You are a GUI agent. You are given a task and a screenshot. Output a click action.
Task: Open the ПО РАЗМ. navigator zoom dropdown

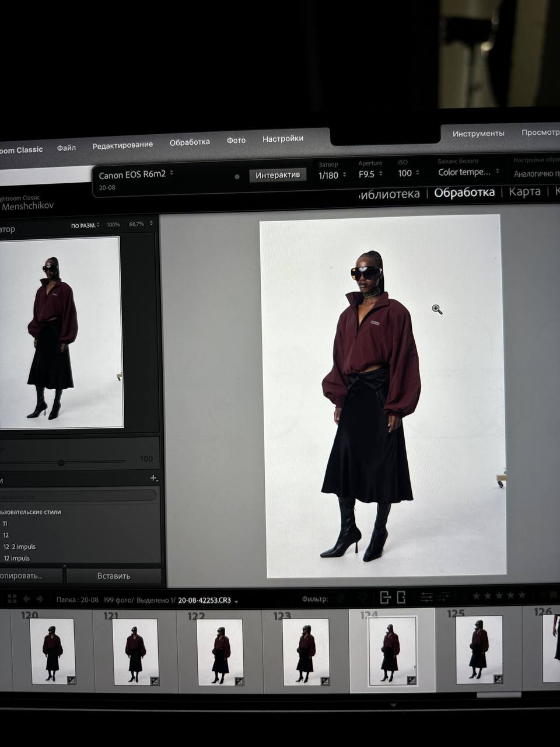[85, 225]
